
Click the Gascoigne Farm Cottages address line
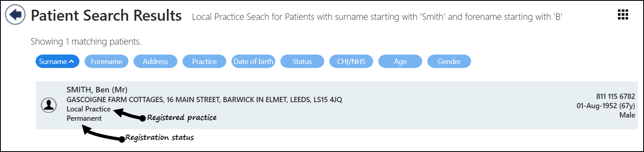point(204,100)
